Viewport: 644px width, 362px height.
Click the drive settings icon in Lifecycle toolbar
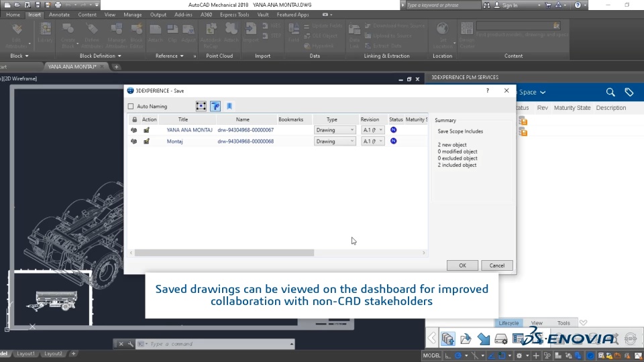click(501, 339)
